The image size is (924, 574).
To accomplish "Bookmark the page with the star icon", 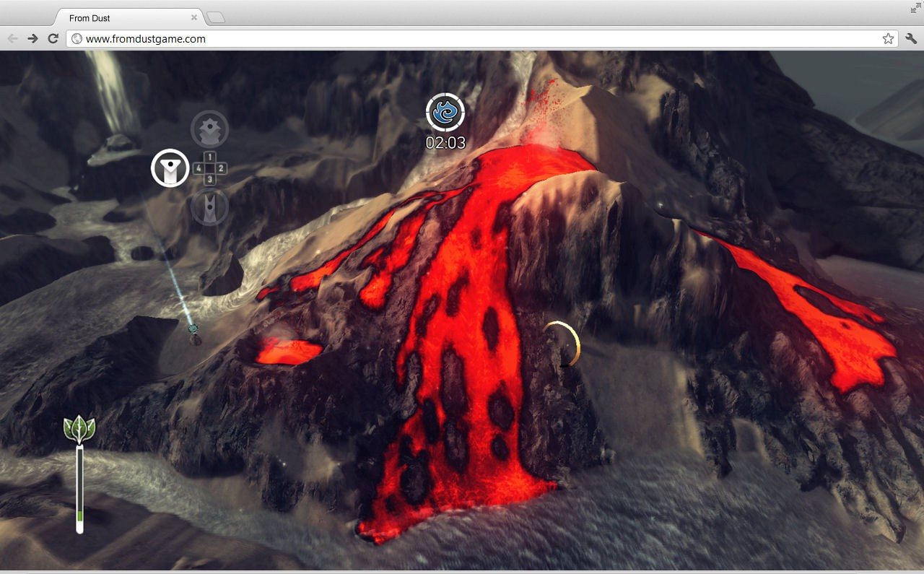I will (888, 39).
